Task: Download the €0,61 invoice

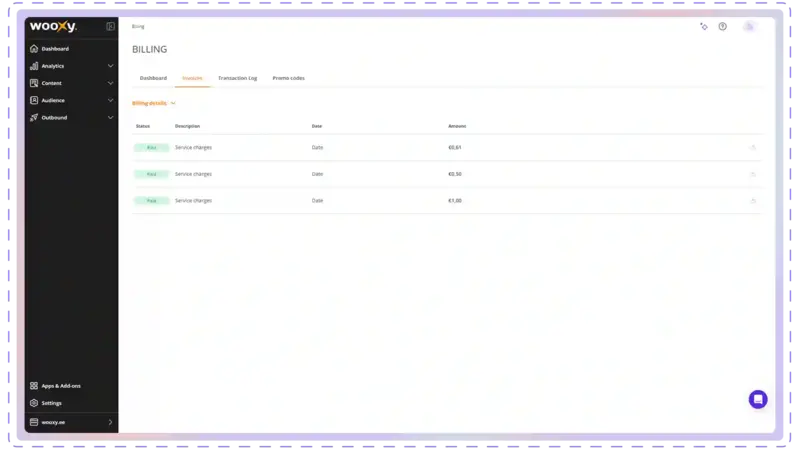Action: tap(752, 147)
